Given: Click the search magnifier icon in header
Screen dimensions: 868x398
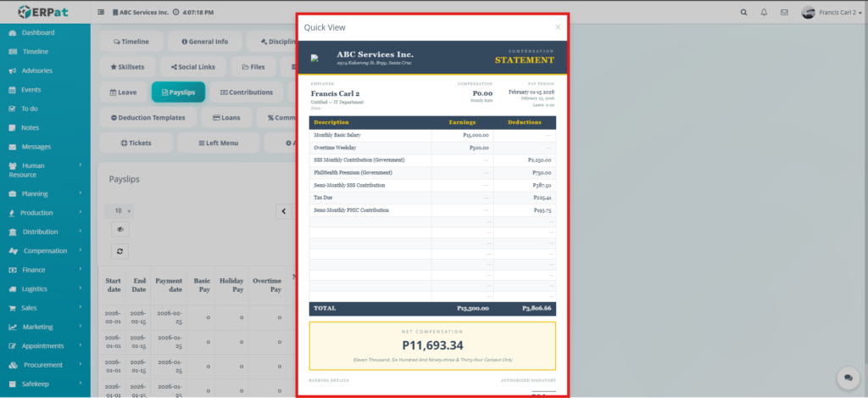Looking at the screenshot, I should click(x=744, y=13).
